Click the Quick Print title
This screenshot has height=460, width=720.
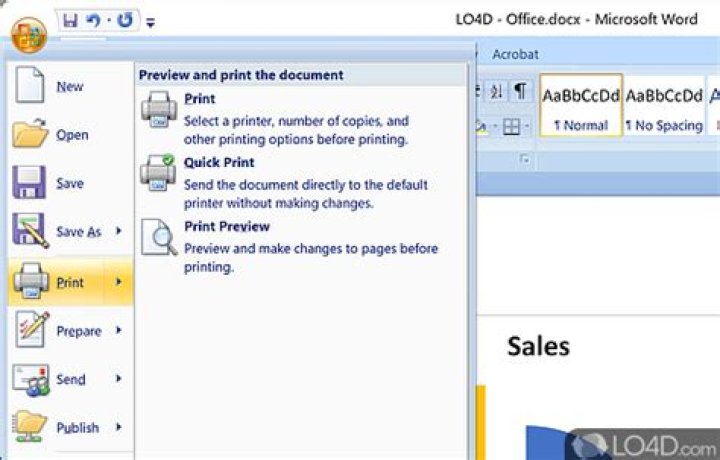tap(219, 163)
